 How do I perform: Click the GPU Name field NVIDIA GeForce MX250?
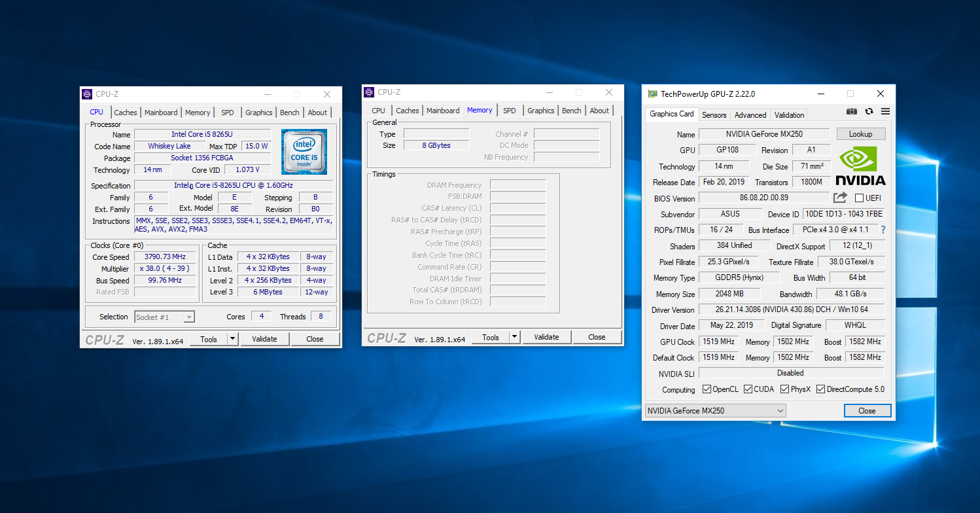[765, 134]
